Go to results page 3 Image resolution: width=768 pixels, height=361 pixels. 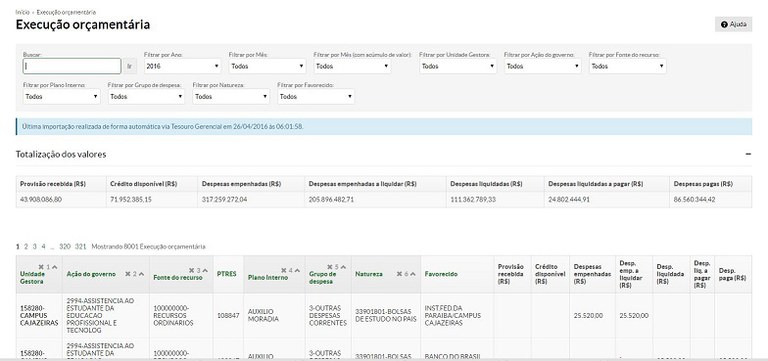click(35, 246)
